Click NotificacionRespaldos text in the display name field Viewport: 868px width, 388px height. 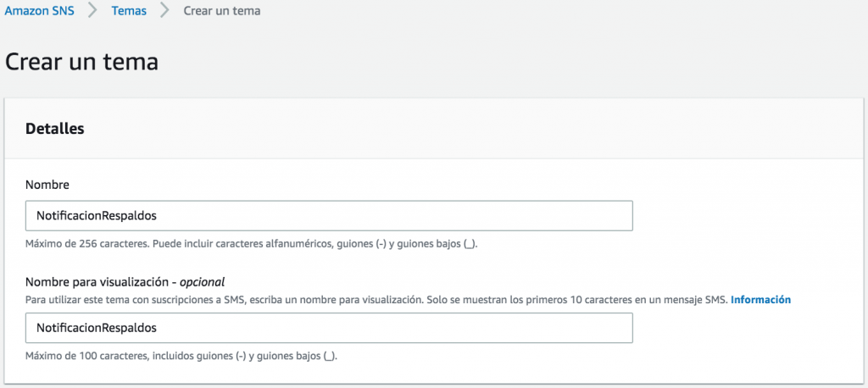[x=96, y=328]
